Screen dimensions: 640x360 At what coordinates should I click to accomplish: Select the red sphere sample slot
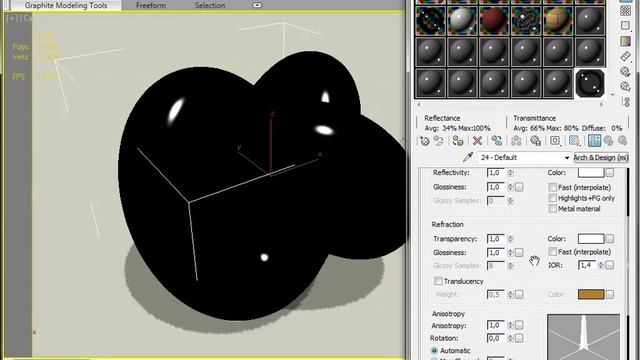[494, 20]
